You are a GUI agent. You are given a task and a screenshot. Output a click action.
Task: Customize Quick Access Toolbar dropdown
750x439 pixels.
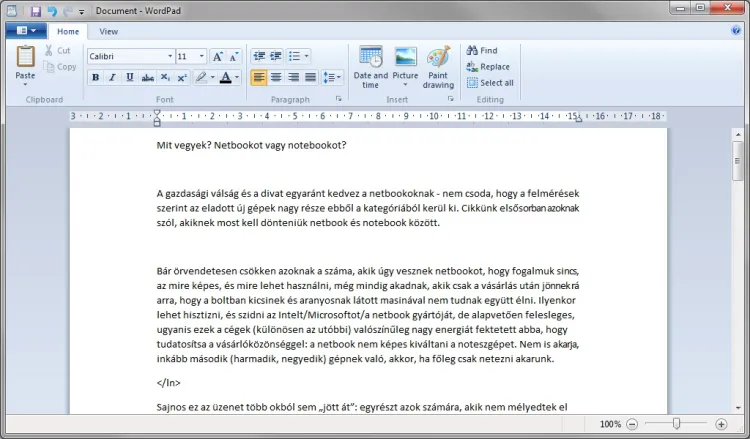point(82,11)
